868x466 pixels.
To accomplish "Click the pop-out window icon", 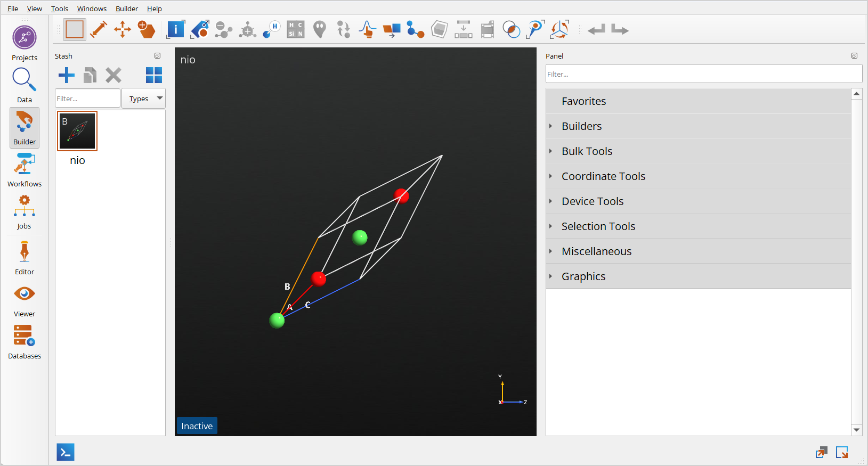I will pos(822,453).
